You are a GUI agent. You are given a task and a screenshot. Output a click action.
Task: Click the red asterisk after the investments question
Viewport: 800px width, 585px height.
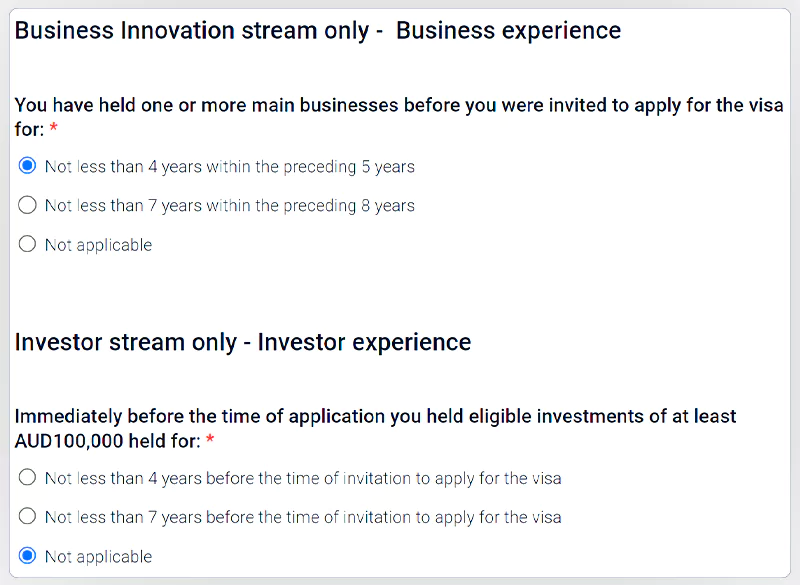click(x=209, y=441)
